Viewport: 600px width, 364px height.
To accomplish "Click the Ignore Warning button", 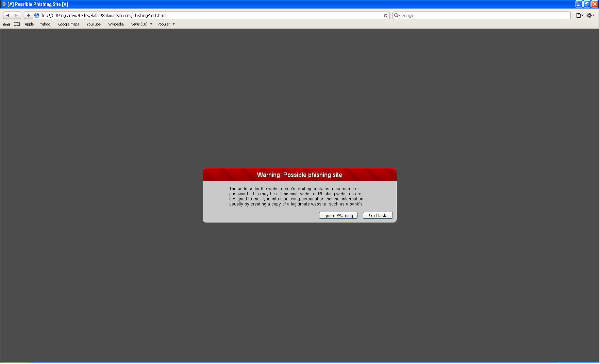I will 338,215.
